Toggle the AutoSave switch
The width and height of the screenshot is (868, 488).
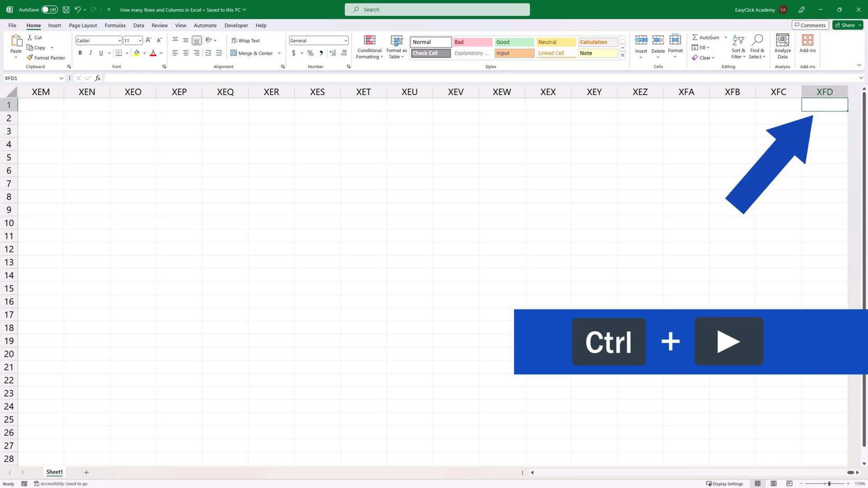point(49,10)
